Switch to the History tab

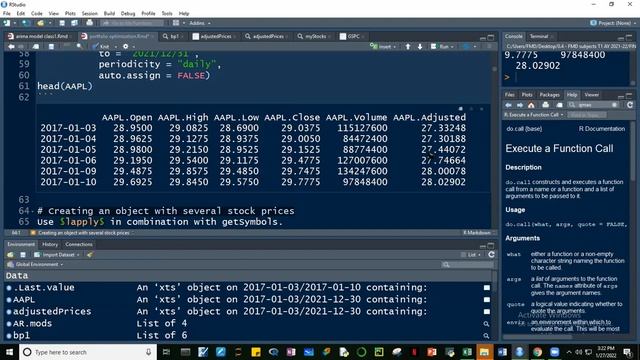coord(50,244)
